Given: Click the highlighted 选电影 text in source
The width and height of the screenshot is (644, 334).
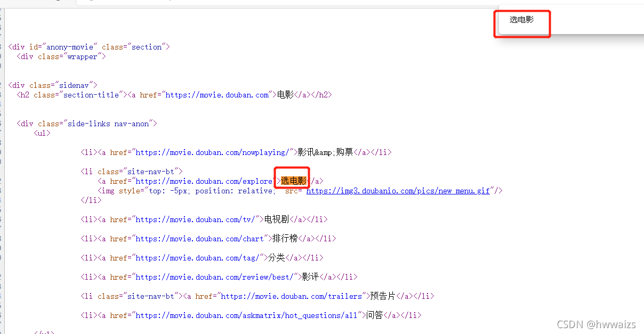Looking at the screenshot, I should pos(294,181).
